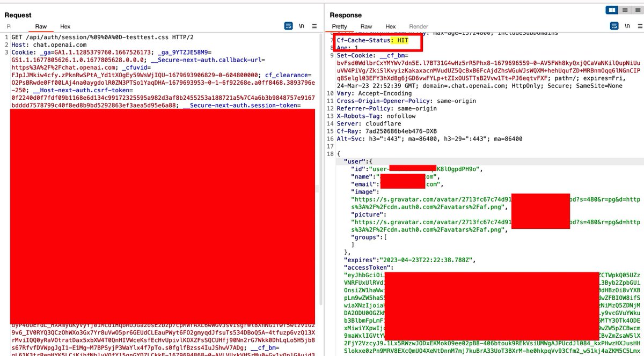Select the combined tabbed layout icon
Screen dimensions: 644x356
pyautogui.click(x=636, y=10)
